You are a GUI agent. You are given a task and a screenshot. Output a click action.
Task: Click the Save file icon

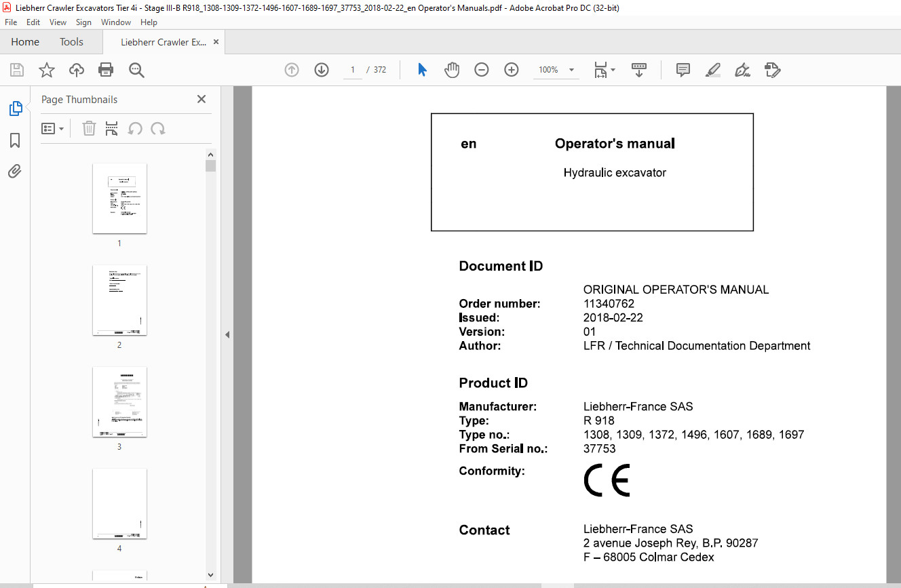click(17, 70)
